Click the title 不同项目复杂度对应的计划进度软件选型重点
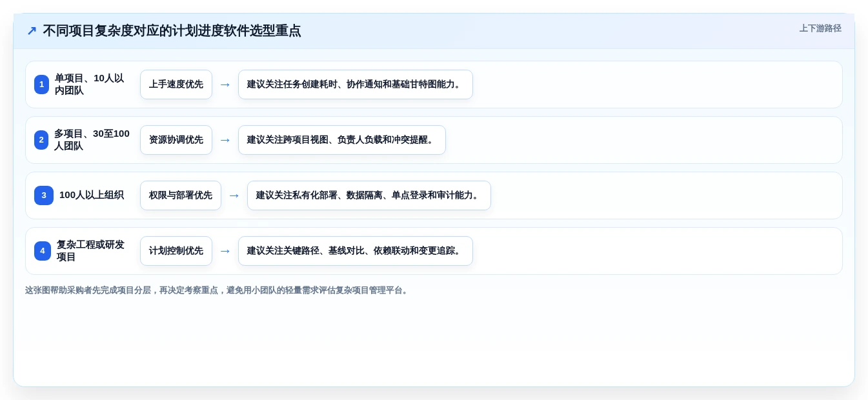Image resolution: width=868 pixels, height=400 pixels. point(172,31)
